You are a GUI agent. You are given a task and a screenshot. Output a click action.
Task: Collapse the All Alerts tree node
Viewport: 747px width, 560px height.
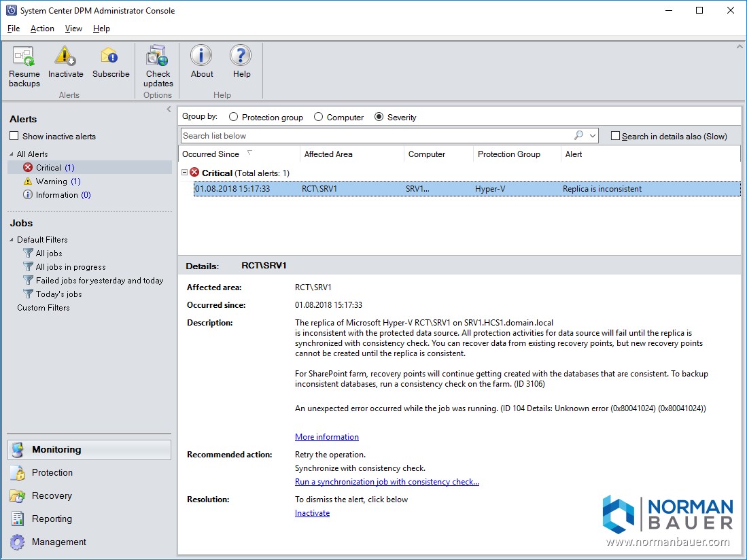coord(12,154)
